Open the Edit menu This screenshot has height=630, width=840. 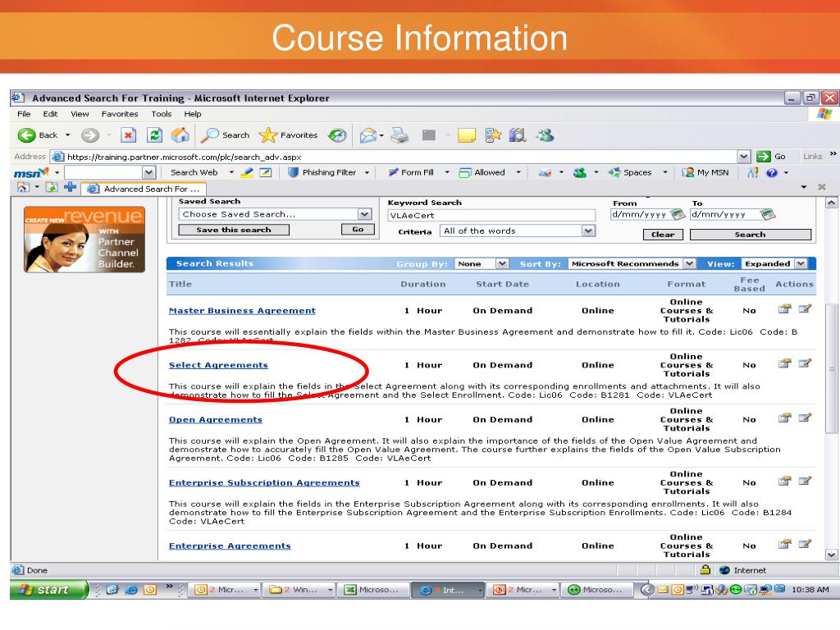pyautogui.click(x=50, y=113)
